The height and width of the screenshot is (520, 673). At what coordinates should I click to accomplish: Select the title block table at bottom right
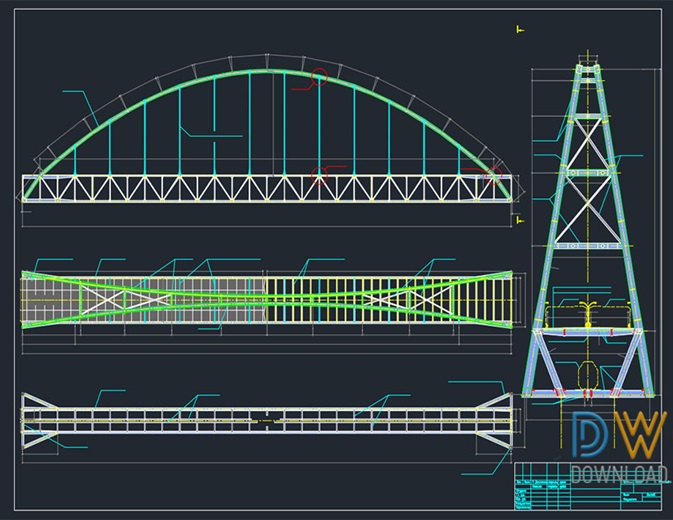pos(588,486)
